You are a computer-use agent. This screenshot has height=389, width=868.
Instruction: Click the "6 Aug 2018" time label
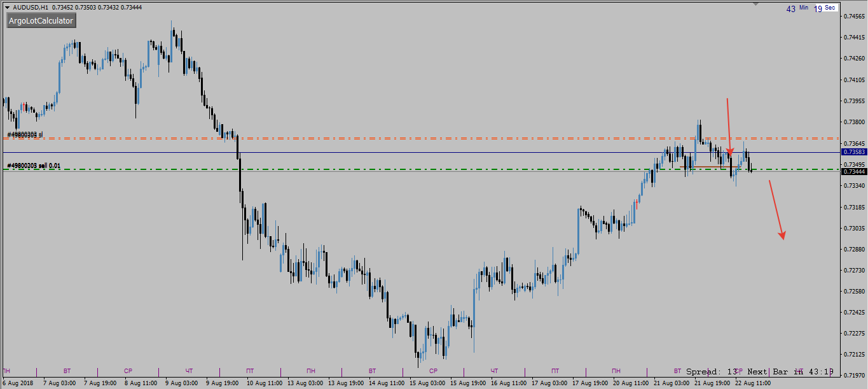tap(18, 383)
